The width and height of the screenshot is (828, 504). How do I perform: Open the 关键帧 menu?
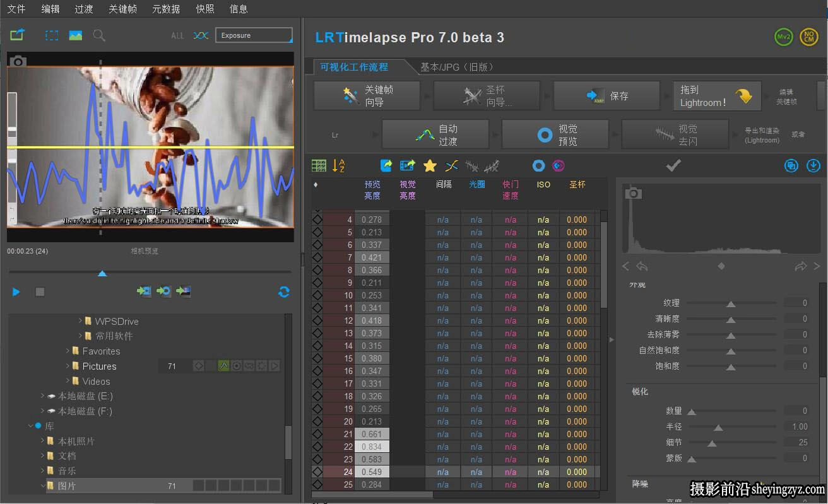click(x=122, y=9)
